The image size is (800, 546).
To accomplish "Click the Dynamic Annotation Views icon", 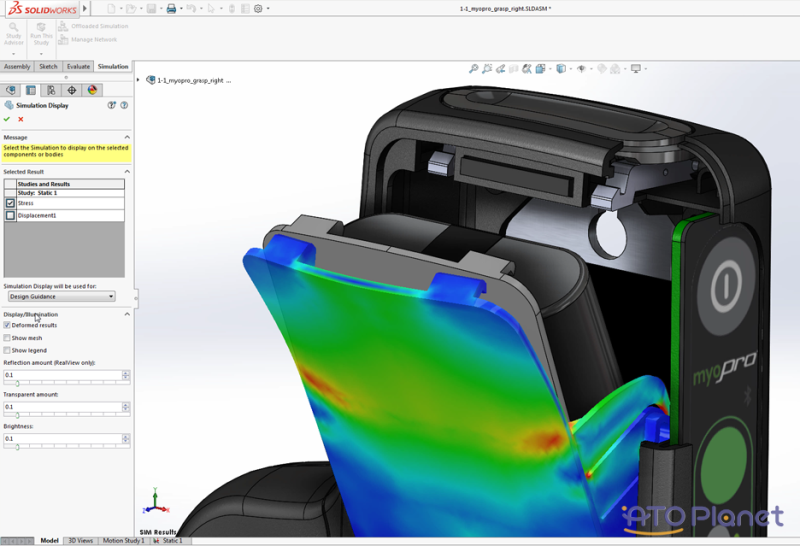I will (527, 68).
